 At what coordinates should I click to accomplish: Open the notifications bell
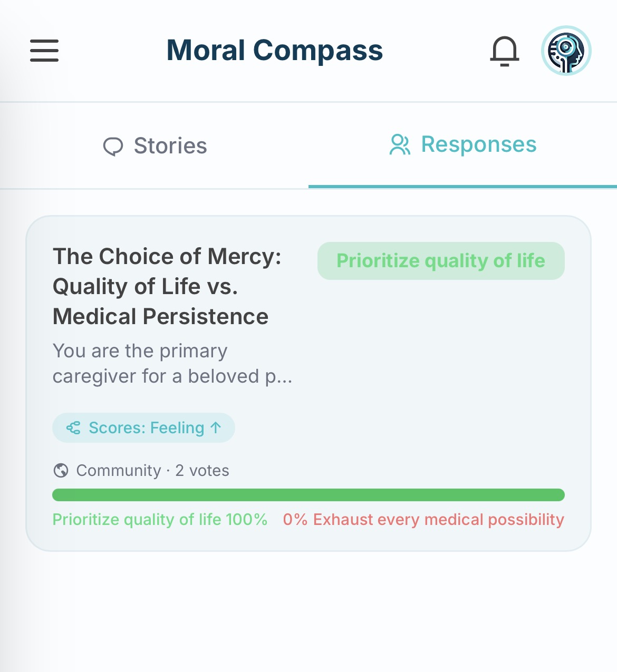click(505, 51)
